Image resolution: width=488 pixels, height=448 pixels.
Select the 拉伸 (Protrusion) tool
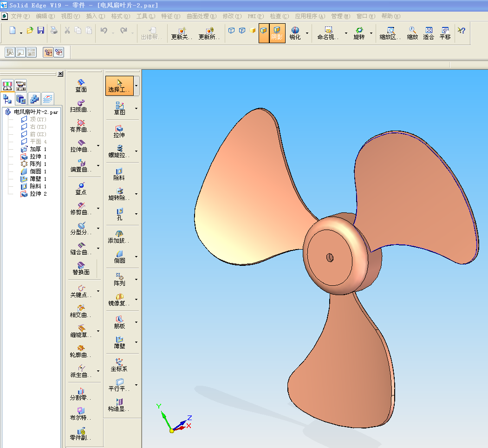pyautogui.click(x=119, y=131)
